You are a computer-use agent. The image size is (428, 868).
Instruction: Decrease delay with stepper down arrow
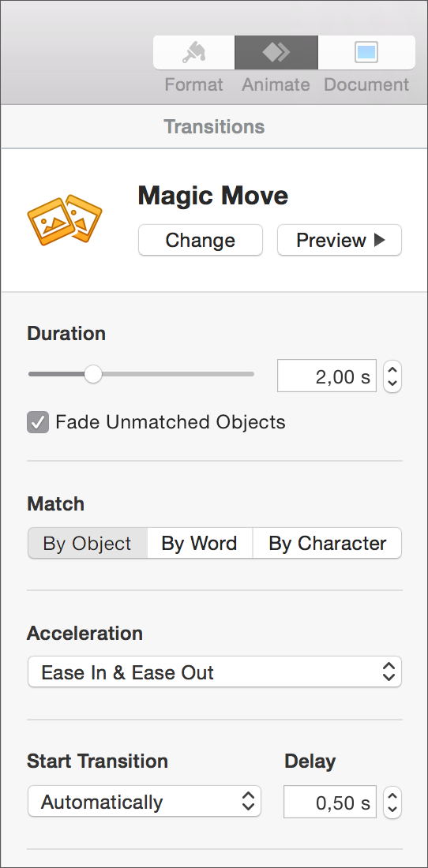(392, 809)
